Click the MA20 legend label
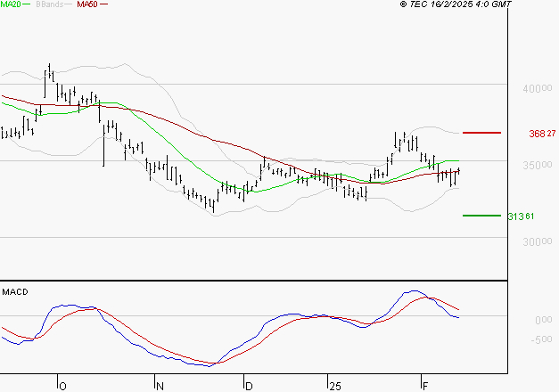 (x=10, y=4)
